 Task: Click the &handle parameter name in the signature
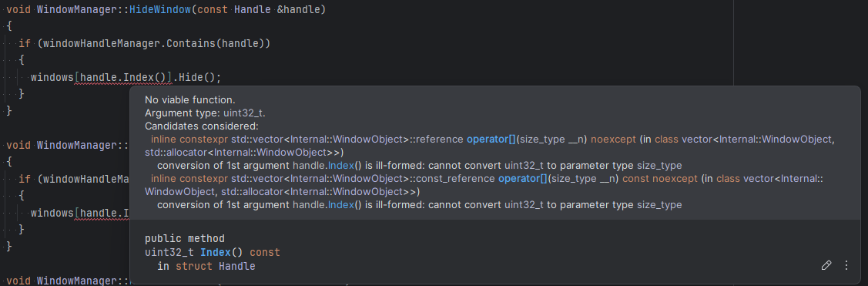click(298, 11)
